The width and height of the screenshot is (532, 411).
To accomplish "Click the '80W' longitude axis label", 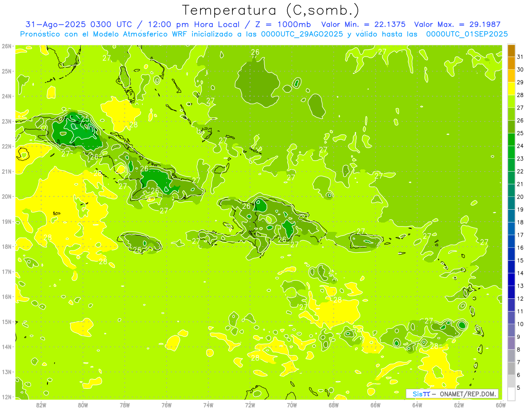I will pyautogui.click(x=83, y=405).
